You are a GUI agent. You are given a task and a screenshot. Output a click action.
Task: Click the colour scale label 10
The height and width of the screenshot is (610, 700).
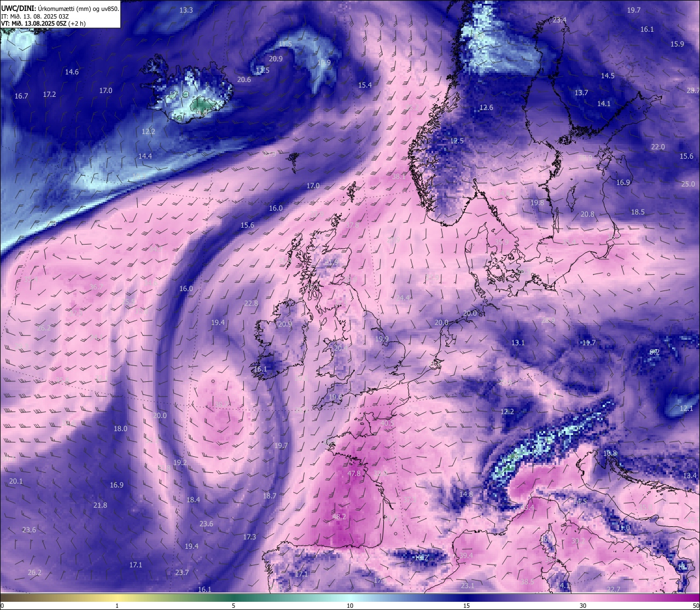(x=350, y=606)
